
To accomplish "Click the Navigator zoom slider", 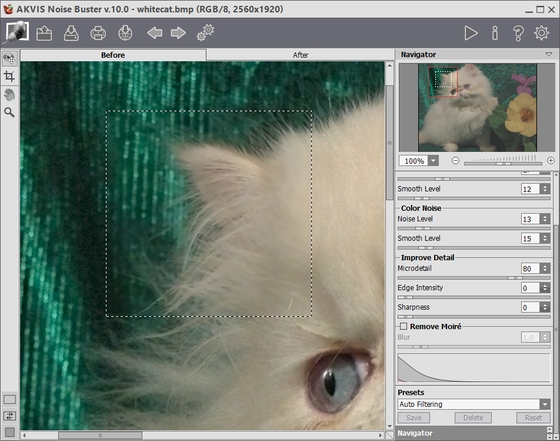I will (503, 164).
